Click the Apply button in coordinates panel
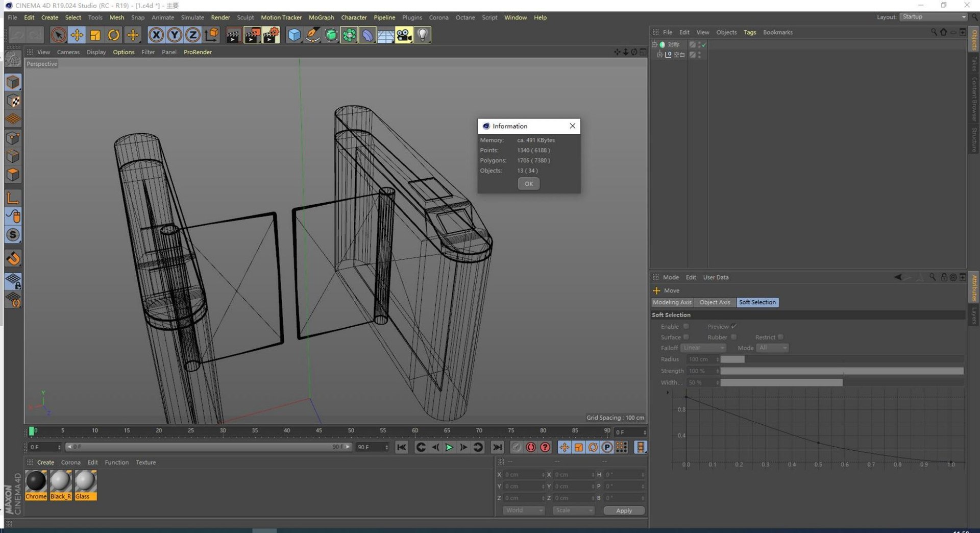This screenshot has width=980, height=533. (624, 511)
